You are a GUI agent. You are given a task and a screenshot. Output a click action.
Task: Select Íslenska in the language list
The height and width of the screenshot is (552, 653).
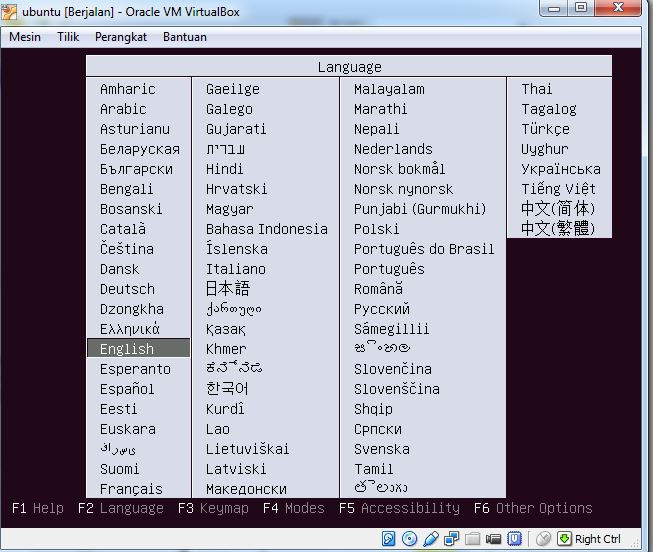(237, 249)
